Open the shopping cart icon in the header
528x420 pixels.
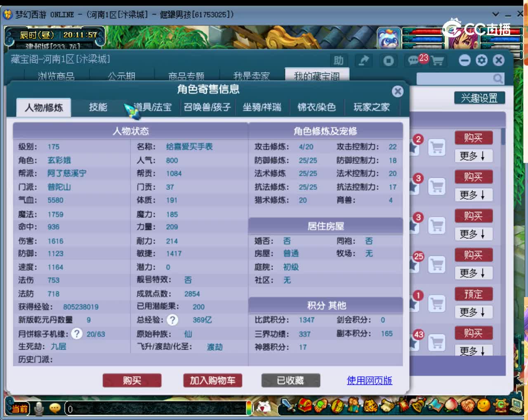(437, 61)
